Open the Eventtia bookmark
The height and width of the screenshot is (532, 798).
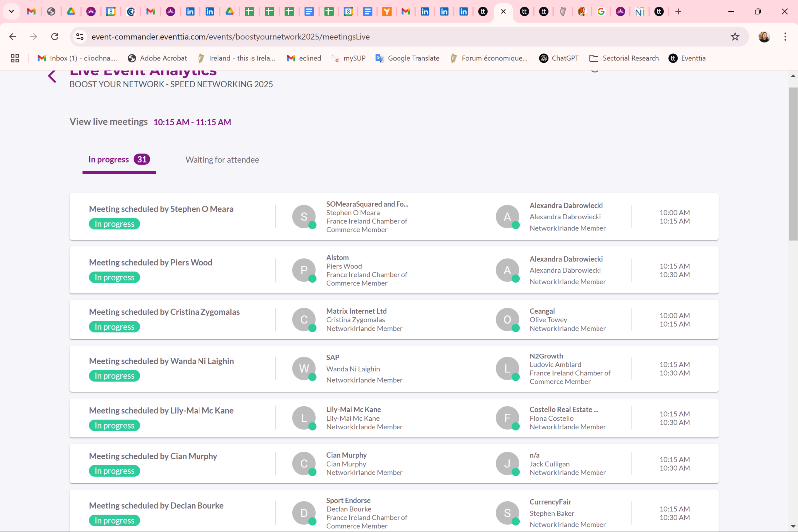tap(687, 58)
